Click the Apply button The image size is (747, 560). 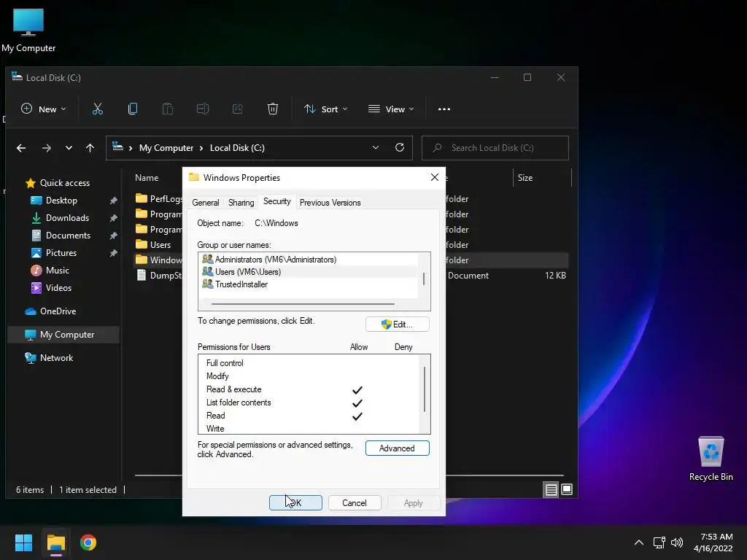coord(413,503)
